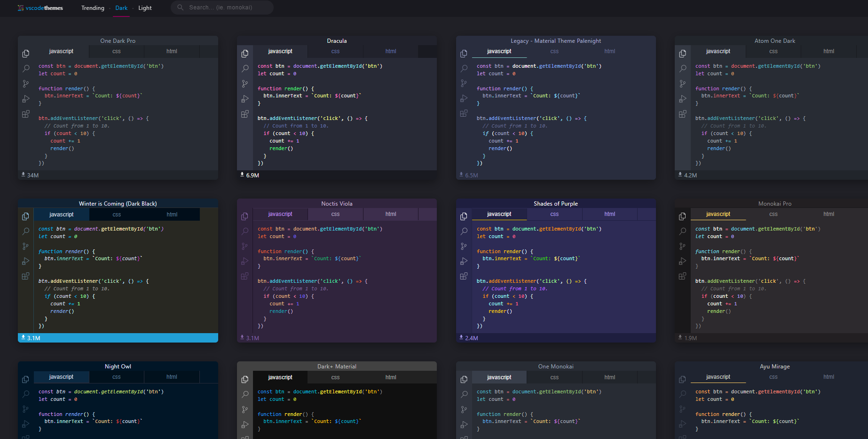Open the Dracula theme title link
868x439 pixels.
click(337, 41)
